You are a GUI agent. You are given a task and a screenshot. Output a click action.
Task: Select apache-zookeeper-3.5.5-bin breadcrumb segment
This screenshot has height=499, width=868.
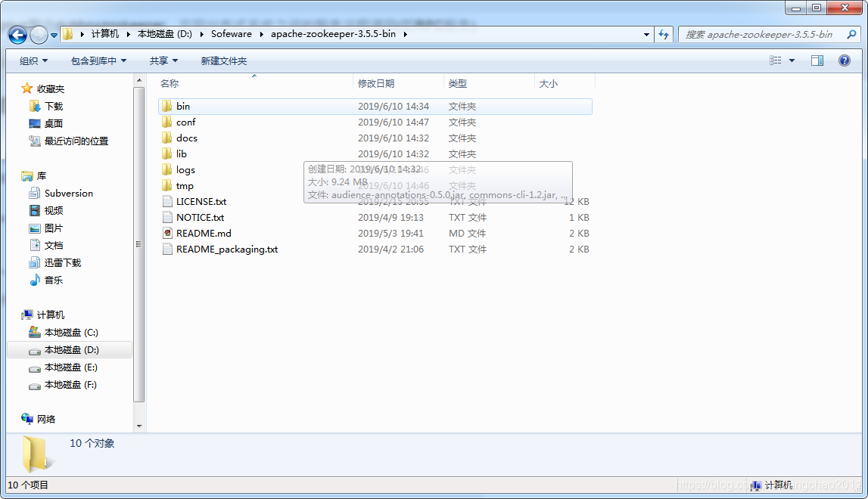click(x=333, y=34)
